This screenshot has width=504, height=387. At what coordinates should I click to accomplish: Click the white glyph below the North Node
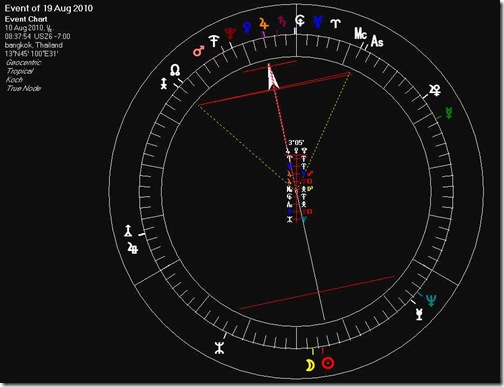[163, 84]
